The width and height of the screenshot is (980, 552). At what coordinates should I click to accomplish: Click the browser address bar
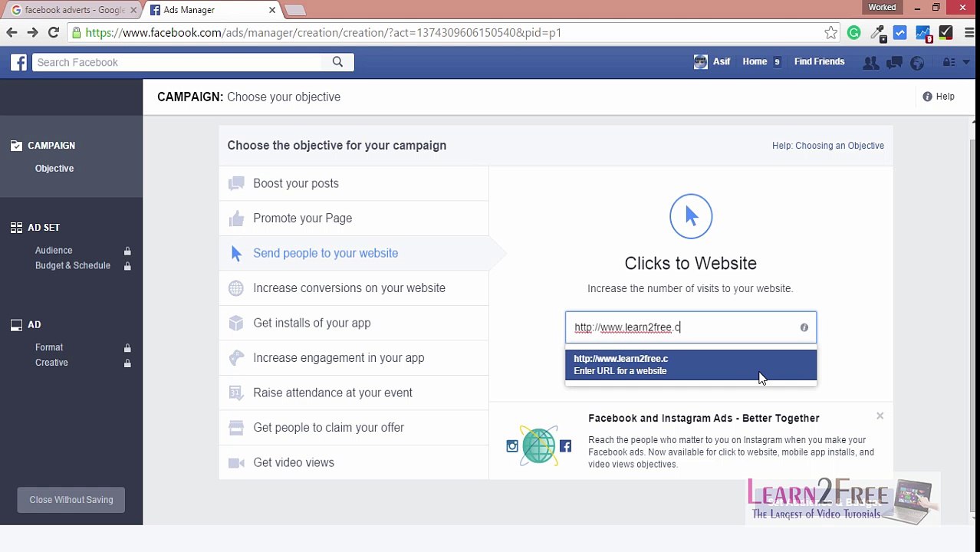(445, 33)
